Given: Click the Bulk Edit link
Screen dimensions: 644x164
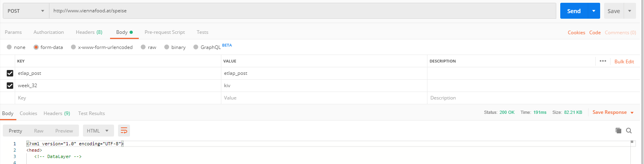Looking at the screenshot, I should [x=624, y=62].
